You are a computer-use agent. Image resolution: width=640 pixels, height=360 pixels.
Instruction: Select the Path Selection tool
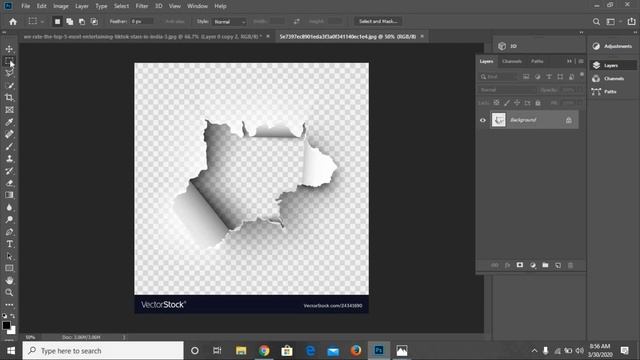click(x=9, y=256)
